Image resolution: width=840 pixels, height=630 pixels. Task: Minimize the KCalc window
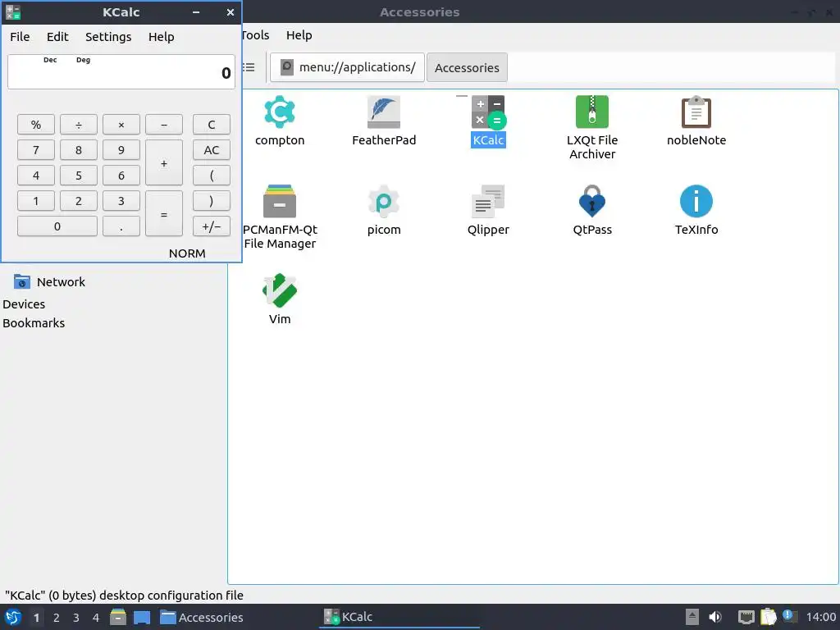(196, 12)
